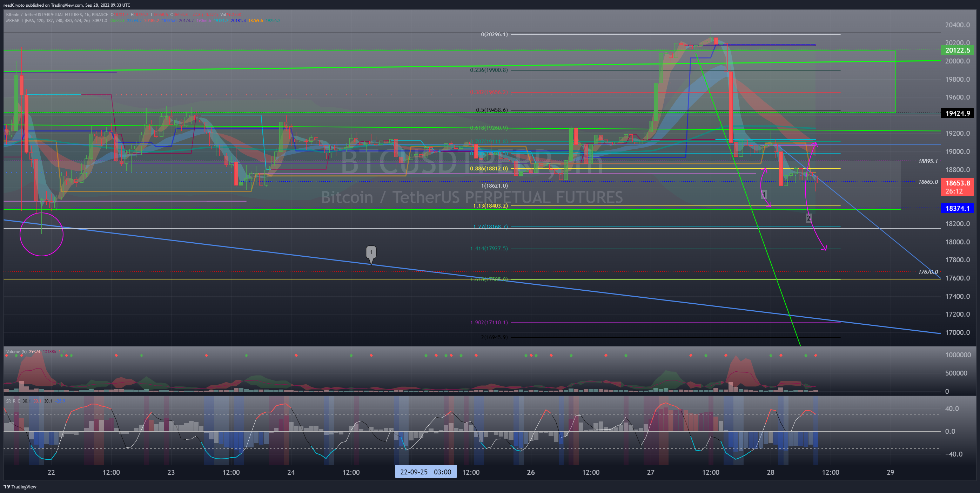Click the 1.902(17110.1) Fibonacci level label

pos(489,322)
